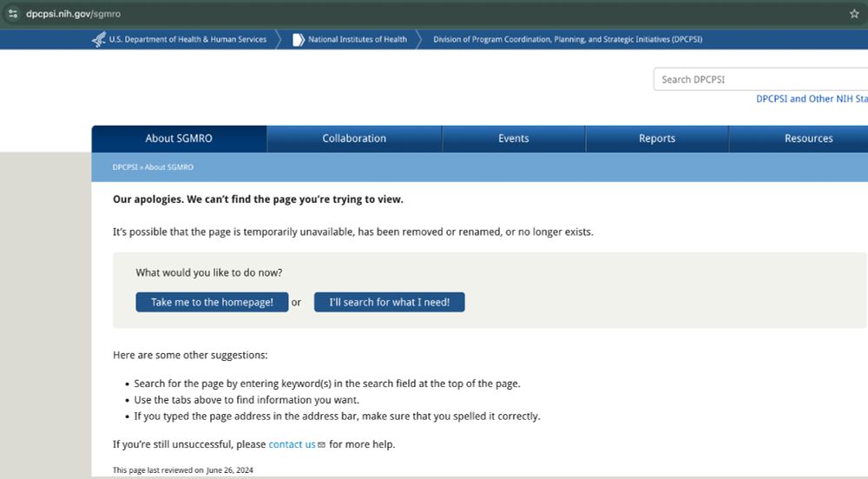Click the HHS eagle logo icon
This screenshot has width=868, height=479.
pyautogui.click(x=99, y=39)
